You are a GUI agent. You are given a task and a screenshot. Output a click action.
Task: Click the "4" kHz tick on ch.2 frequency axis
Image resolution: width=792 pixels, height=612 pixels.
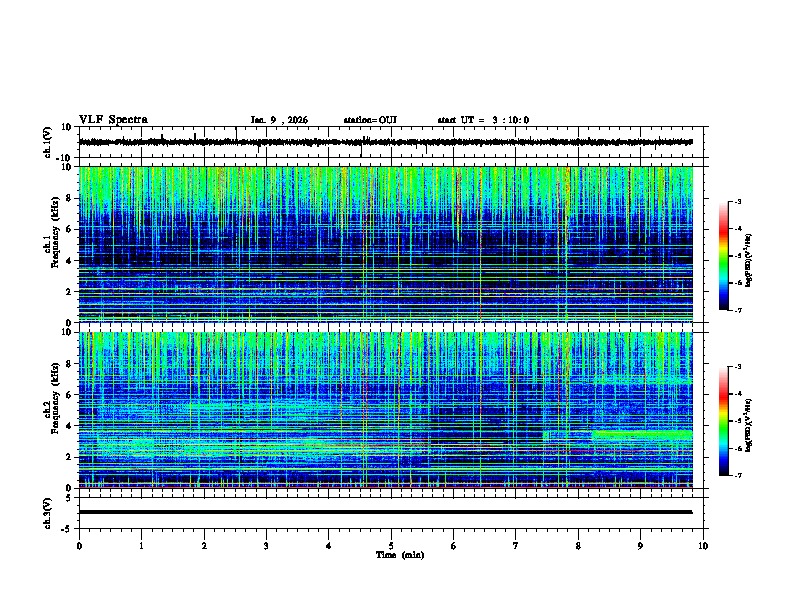tap(69, 426)
